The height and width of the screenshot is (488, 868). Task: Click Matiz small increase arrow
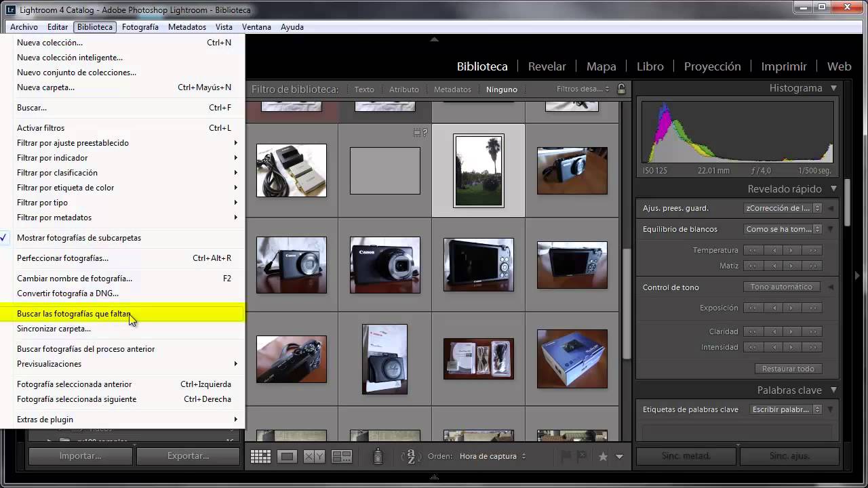pos(791,266)
